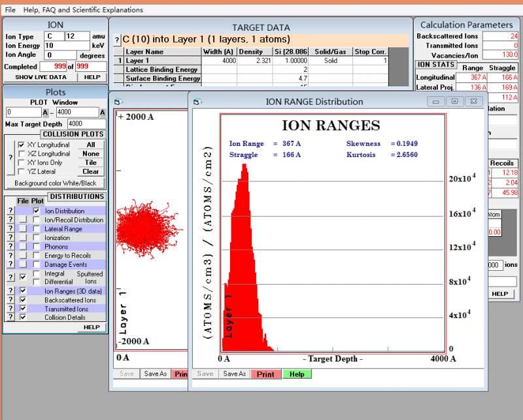The height and width of the screenshot is (420, 523).
Task: Click the Max Target Depth input field
Action: tap(86, 124)
